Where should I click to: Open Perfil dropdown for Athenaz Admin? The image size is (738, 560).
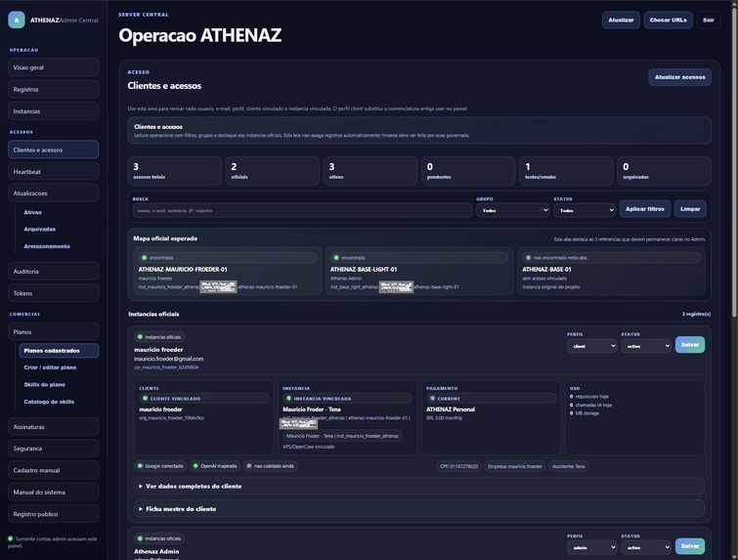coord(591,547)
